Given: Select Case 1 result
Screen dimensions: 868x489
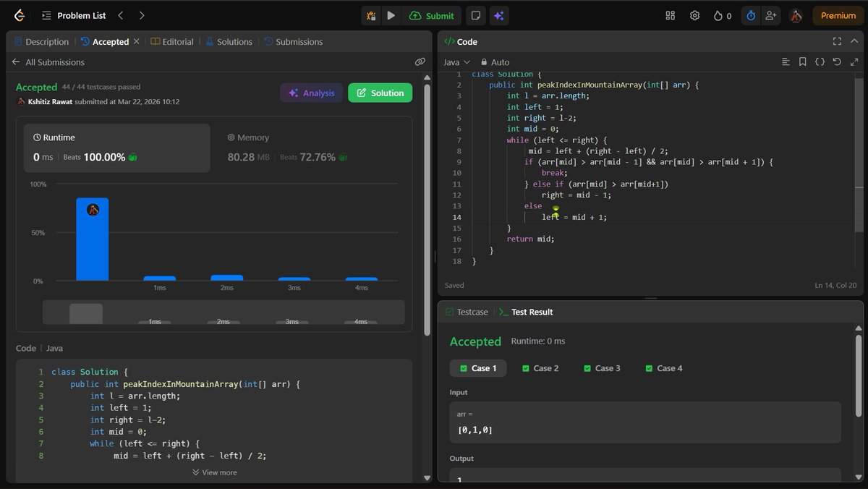Looking at the screenshot, I should [478, 368].
